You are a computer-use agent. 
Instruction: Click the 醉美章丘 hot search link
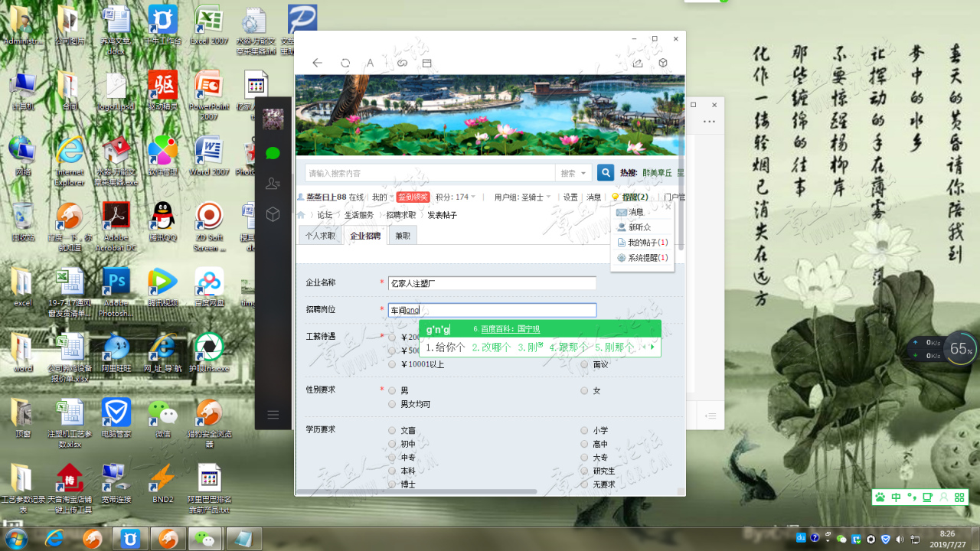point(655,174)
